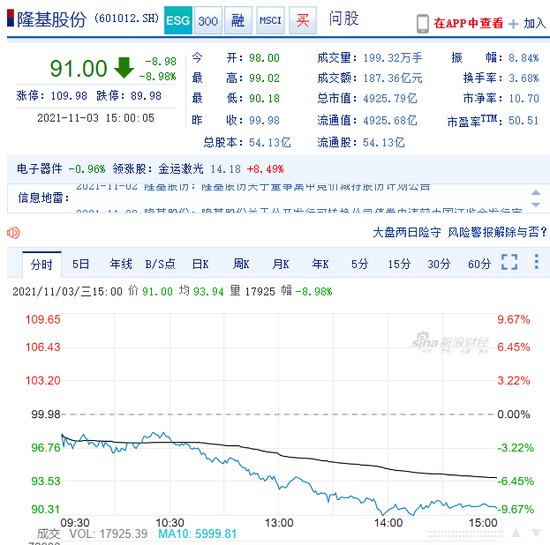Click the 14:00 time axis marker
550x545 pixels.
[x=388, y=523]
